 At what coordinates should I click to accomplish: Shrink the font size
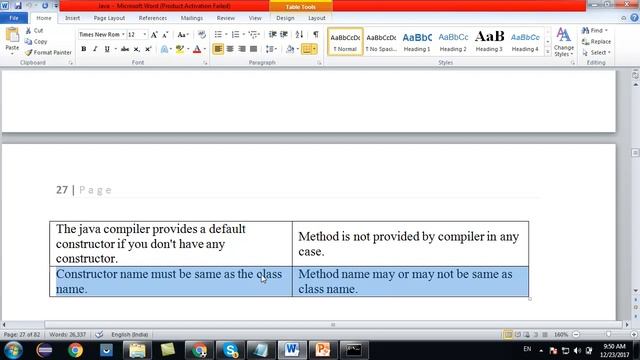tap(165, 35)
